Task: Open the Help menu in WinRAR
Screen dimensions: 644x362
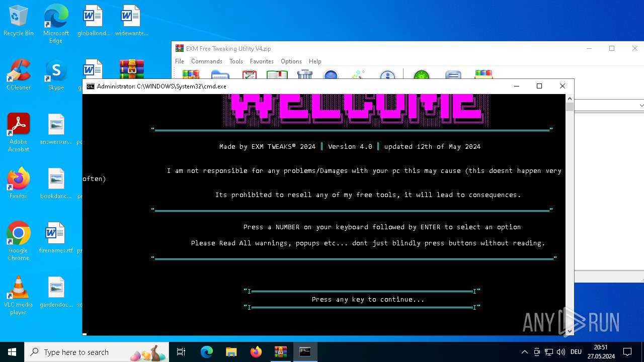Action: pyautogui.click(x=315, y=61)
